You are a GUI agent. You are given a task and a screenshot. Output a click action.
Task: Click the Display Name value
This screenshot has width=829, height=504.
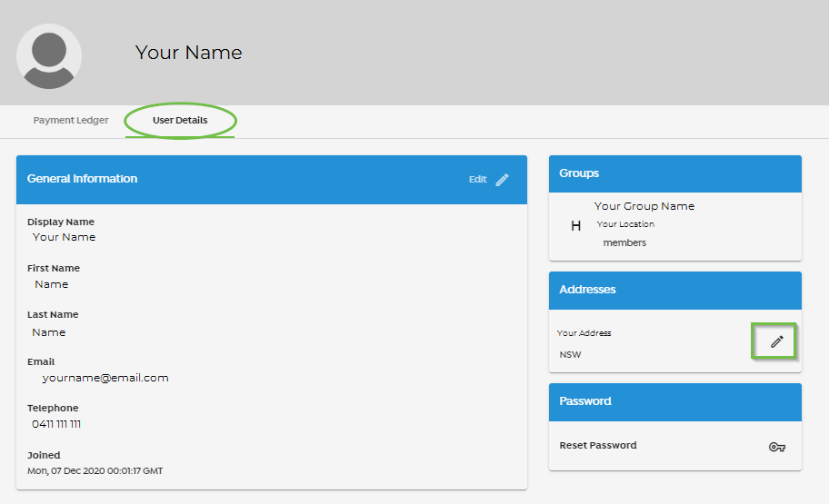pos(64,237)
